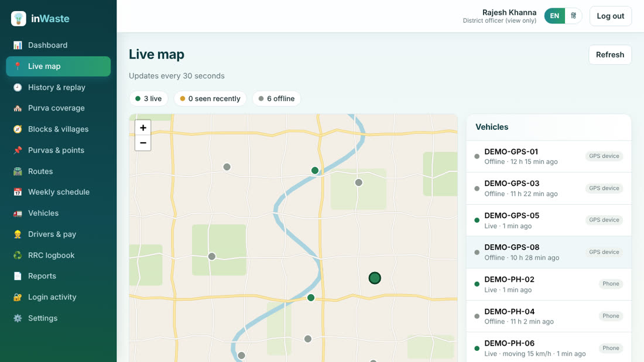
Task: Click the Vehicles panel heading
Action: [x=492, y=127]
